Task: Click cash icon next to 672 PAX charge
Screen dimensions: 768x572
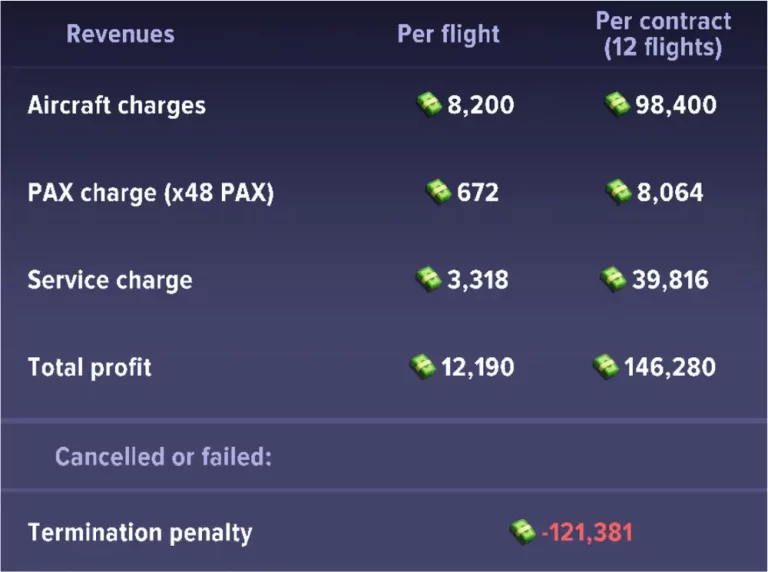Action: [439, 191]
